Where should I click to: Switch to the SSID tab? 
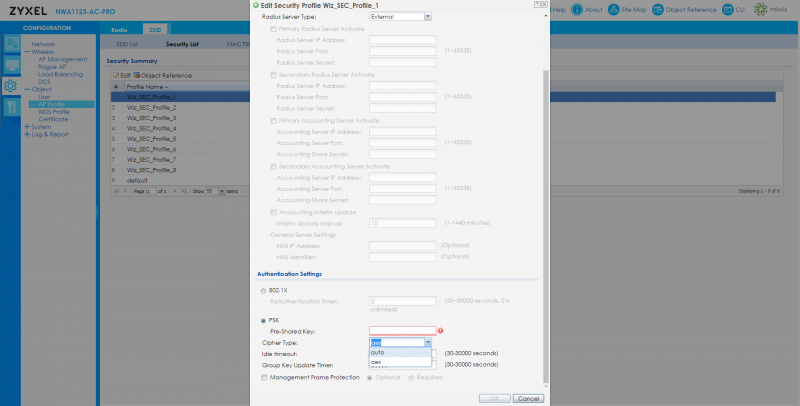pos(155,30)
